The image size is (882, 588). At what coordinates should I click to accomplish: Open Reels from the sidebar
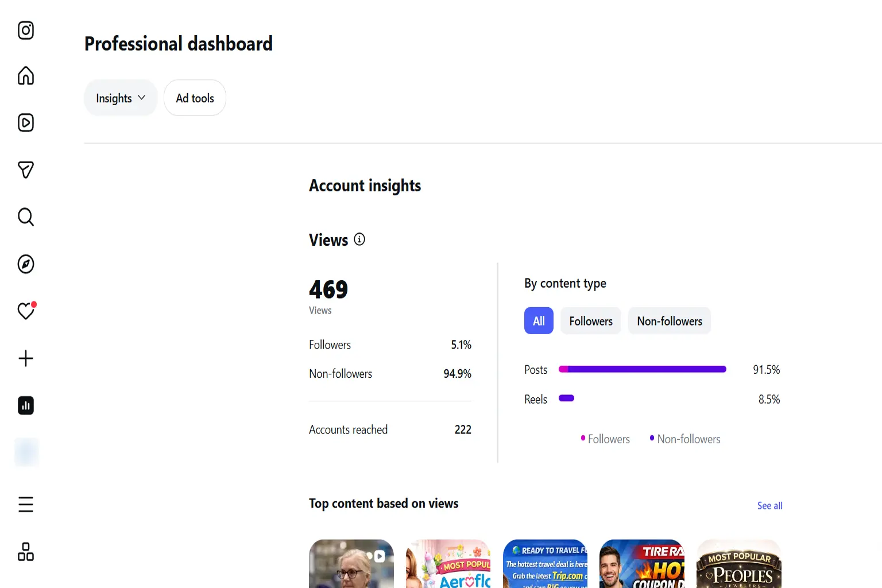click(x=26, y=123)
